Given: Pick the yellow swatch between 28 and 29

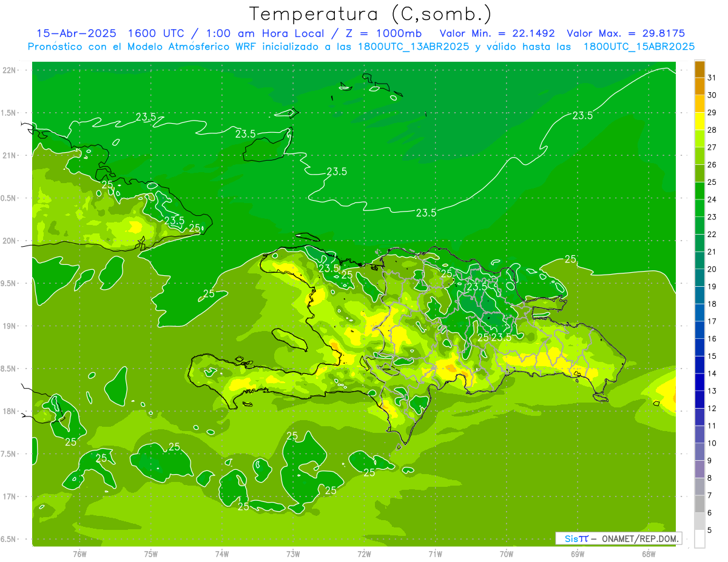Looking at the screenshot, I should pyautogui.click(x=699, y=121).
